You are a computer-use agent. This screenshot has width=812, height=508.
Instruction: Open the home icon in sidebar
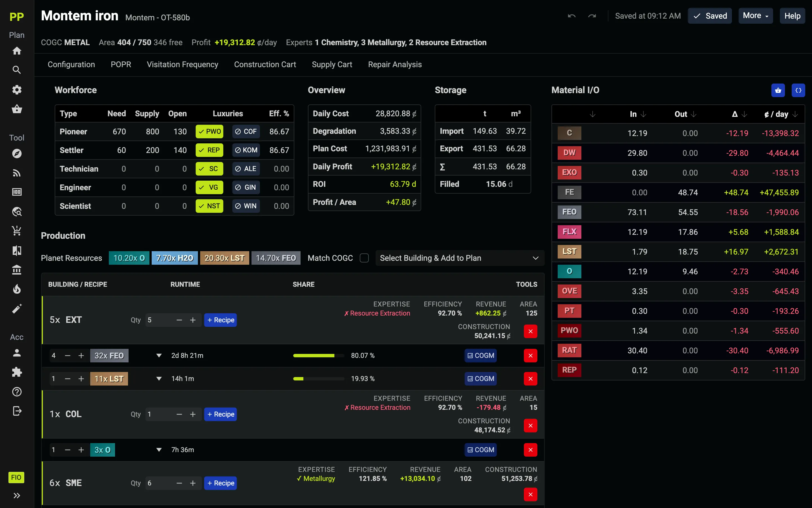[17, 51]
